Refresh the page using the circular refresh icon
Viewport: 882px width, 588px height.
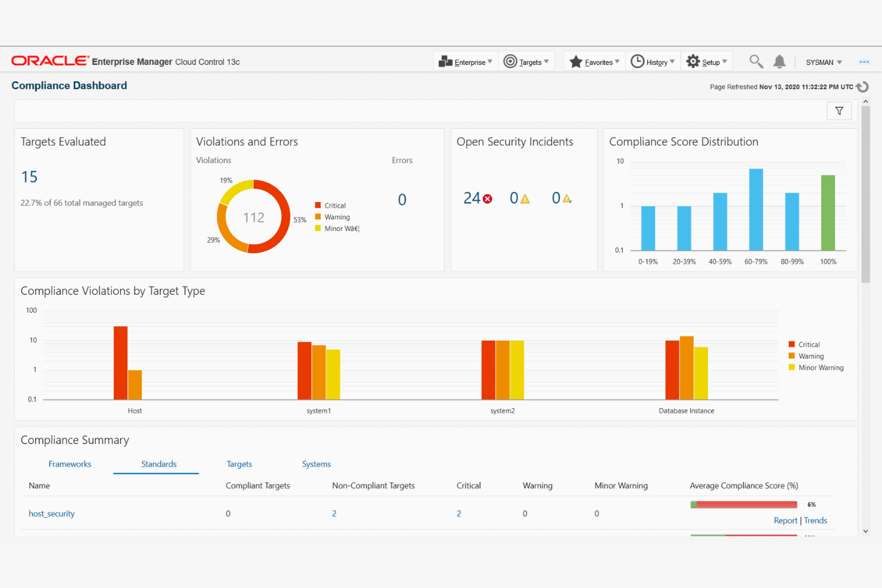(862, 86)
